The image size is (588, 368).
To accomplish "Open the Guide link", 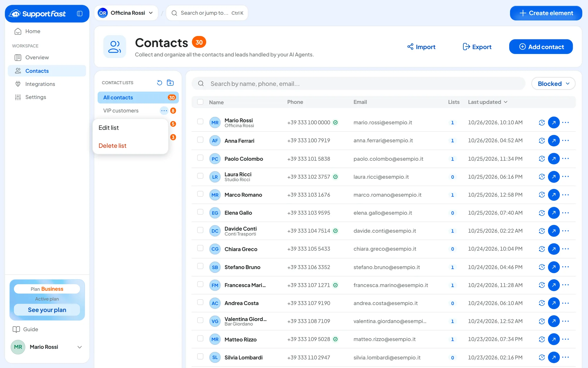I will (x=26, y=329).
